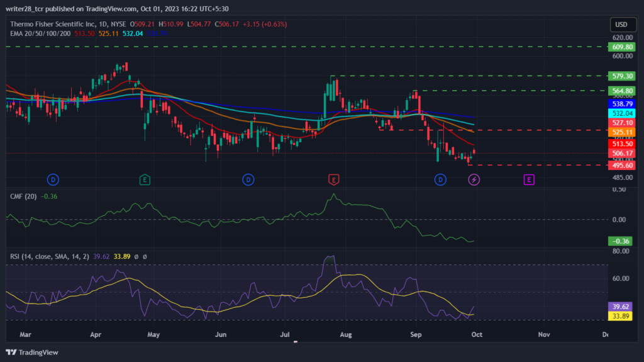Image resolution: width=644 pixels, height=362 pixels.
Task: Click the red EMA 20 value 513.50 in the legend
Action: (x=84, y=34)
